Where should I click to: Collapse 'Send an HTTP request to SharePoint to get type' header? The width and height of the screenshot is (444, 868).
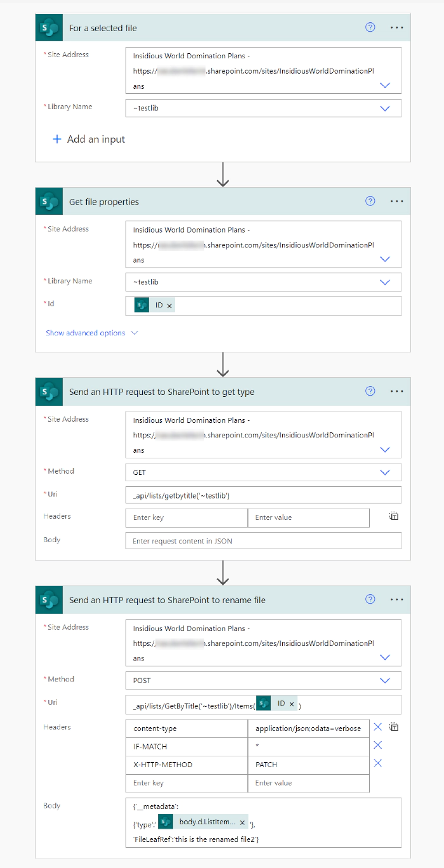223,391
